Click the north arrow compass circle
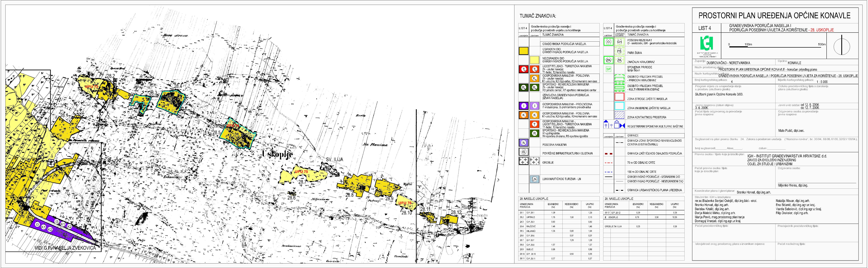The height and width of the screenshot is (268, 868). [842, 46]
